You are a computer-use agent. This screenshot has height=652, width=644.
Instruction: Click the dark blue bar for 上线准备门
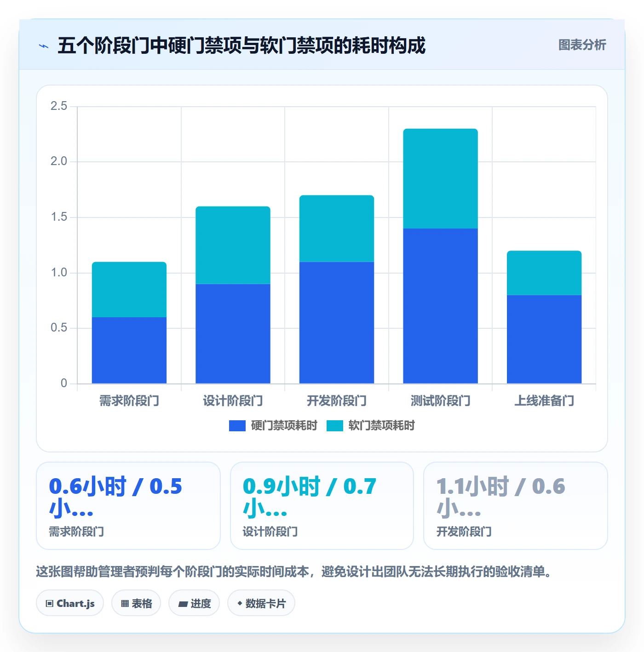544,339
